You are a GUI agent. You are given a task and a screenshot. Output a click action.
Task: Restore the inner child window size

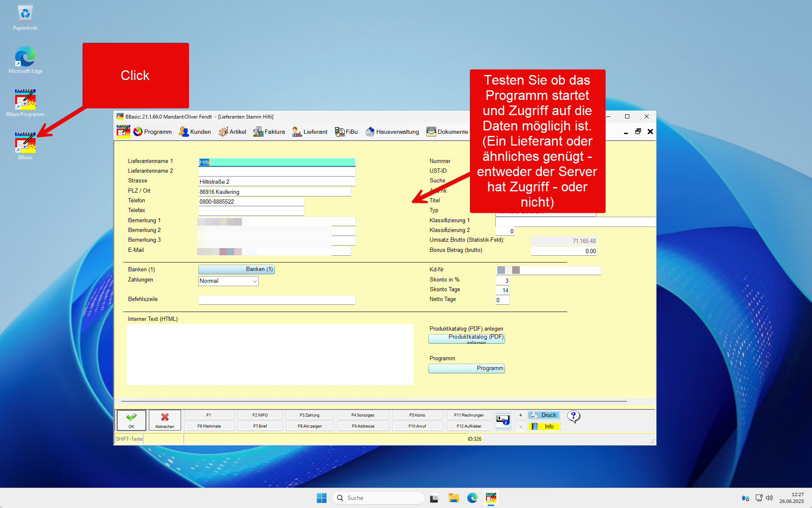(638, 132)
